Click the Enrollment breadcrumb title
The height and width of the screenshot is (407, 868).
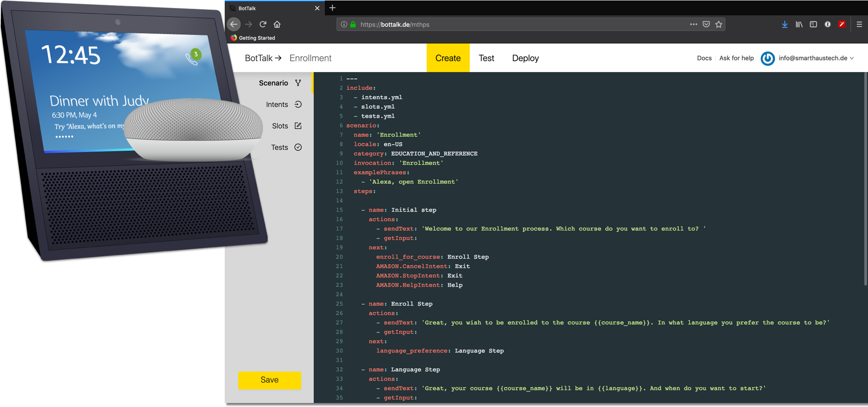[310, 58]
